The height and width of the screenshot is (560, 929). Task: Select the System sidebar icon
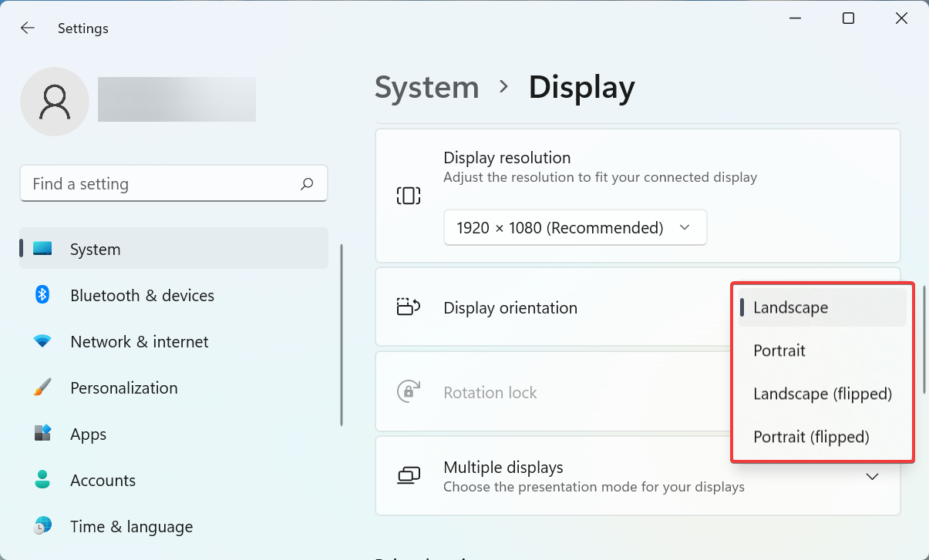pyautogui.click(x=42, y=249)
